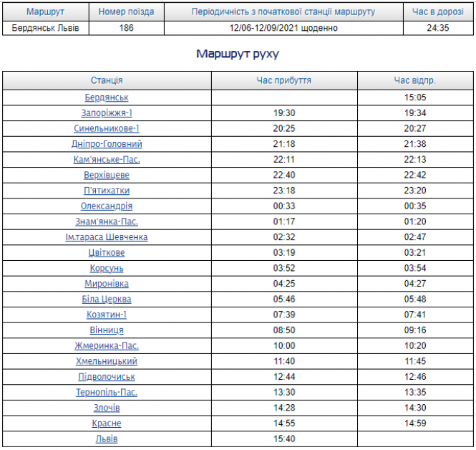The height and width of the screenshot is (450, 476).
Task: Click the Біла Церква link
Action: 107,299
